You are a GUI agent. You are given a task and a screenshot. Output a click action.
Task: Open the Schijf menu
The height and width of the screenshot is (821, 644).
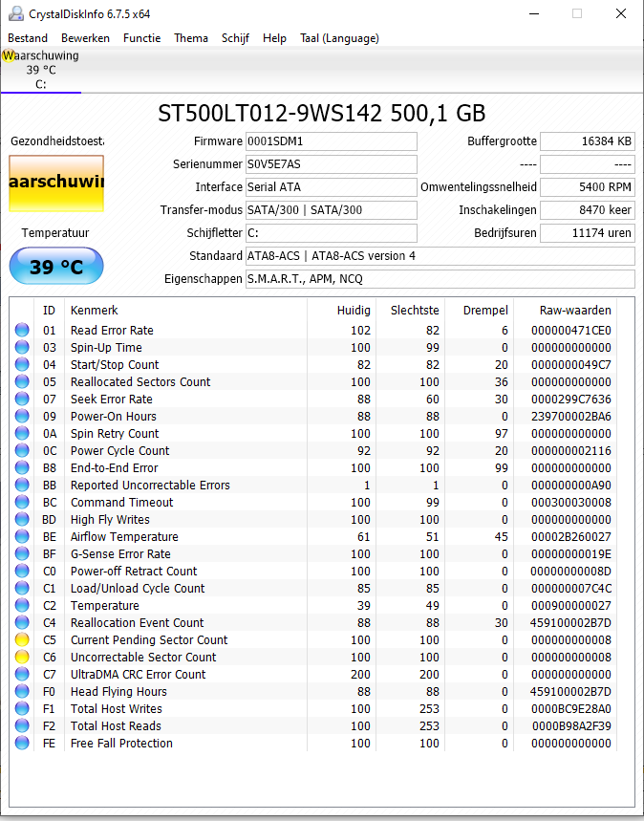click(235, 38)
